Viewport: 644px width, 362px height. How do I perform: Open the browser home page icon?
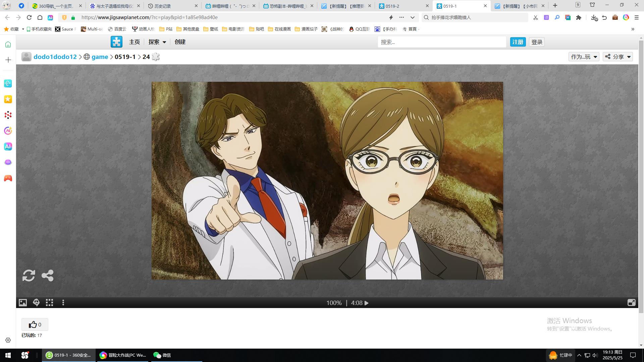pyautogui.click(x=40, y=17)
